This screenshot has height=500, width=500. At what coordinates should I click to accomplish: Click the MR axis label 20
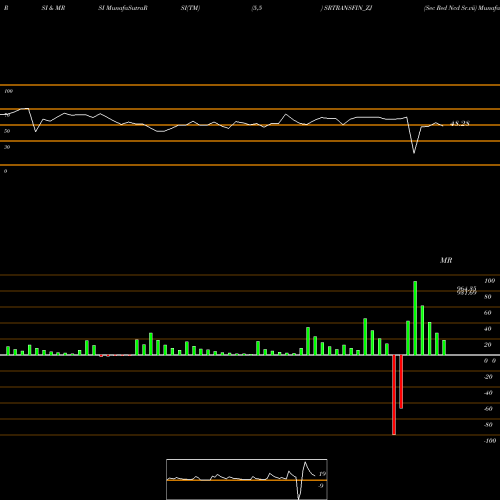488,345
